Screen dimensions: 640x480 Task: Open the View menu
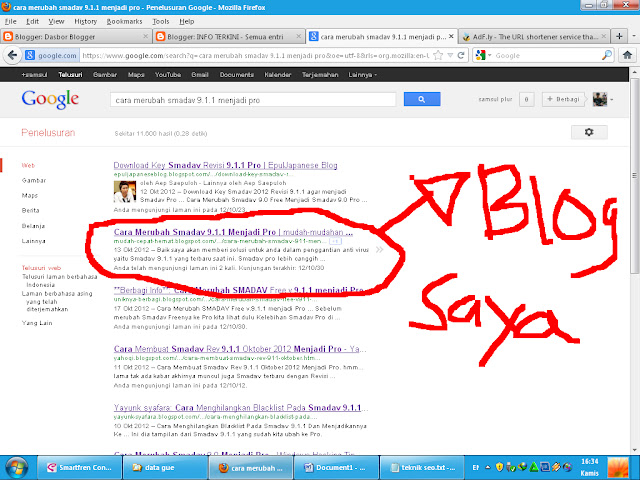[56, 21]
